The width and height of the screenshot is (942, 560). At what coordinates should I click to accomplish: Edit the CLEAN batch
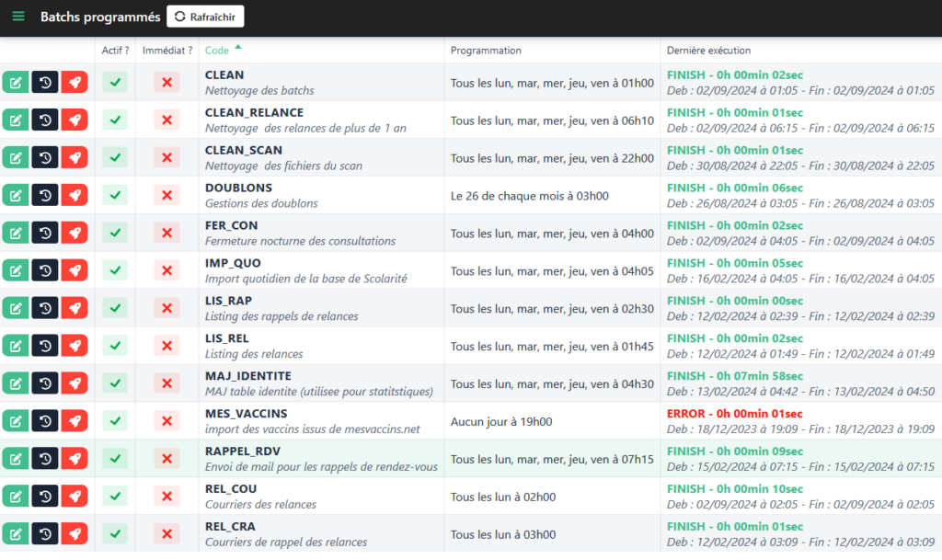16,83
